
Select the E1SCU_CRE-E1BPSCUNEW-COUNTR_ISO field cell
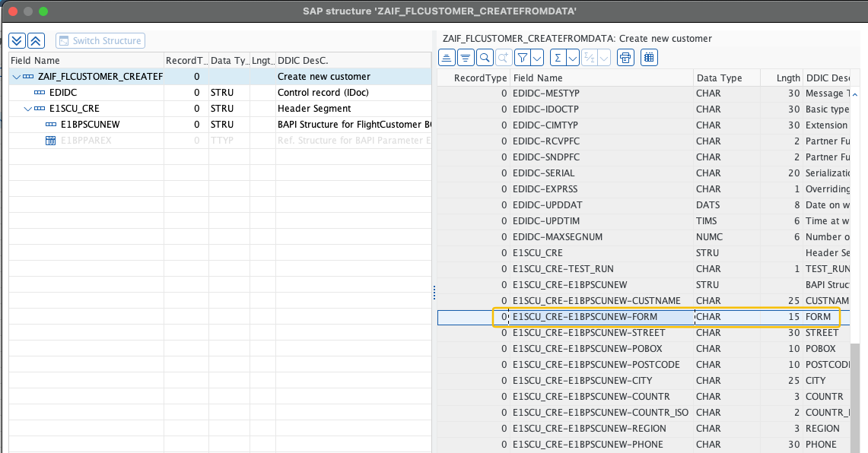[602, 413]
